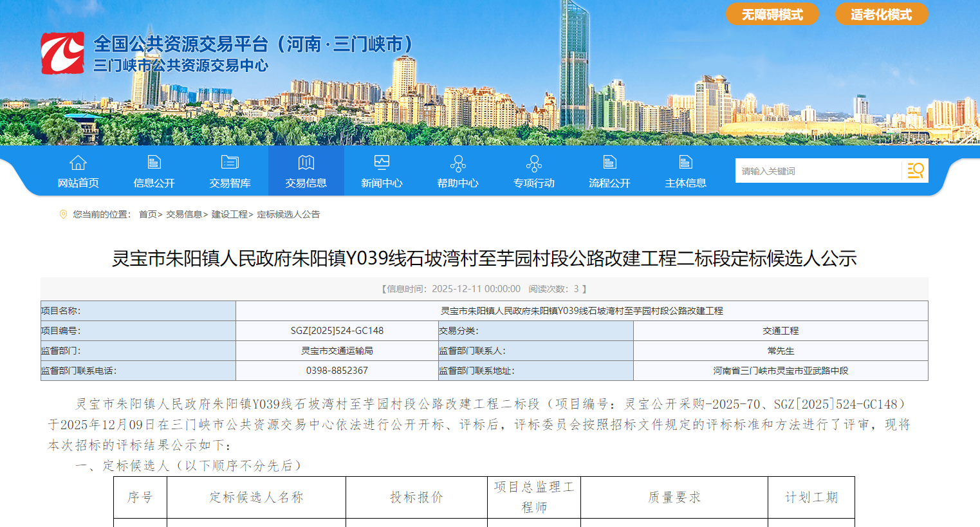This screenshot has height=527, width=980.
Task: Switch on 适老化模式 elderly-friendly mode
Action: (x=881, y=14)
